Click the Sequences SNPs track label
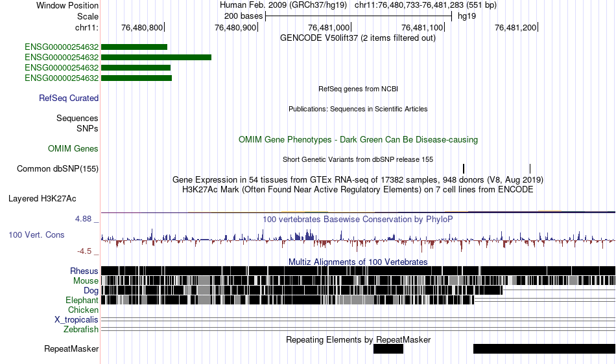The height and width of the screenshot is (364, 616). pos(77,123)
